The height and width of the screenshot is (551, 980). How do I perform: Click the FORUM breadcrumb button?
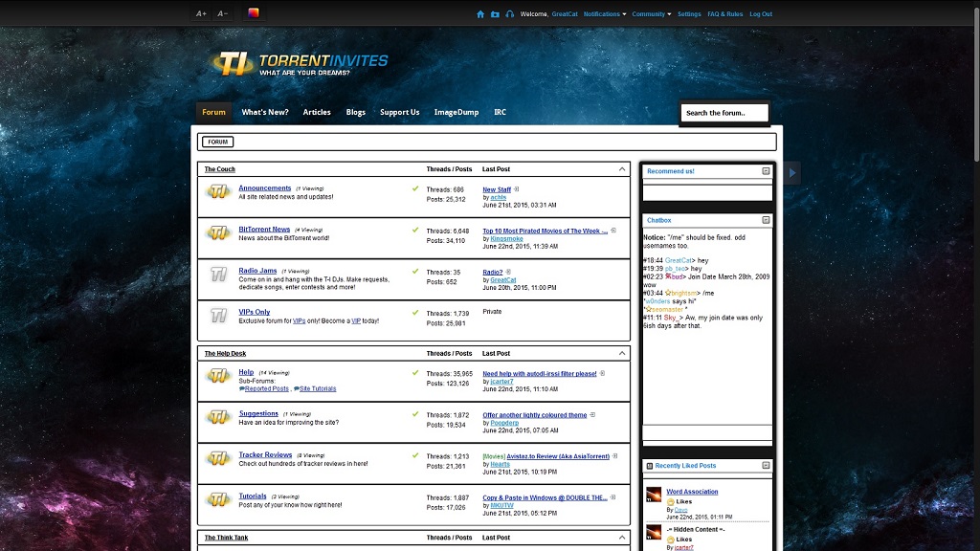[217, 142]
